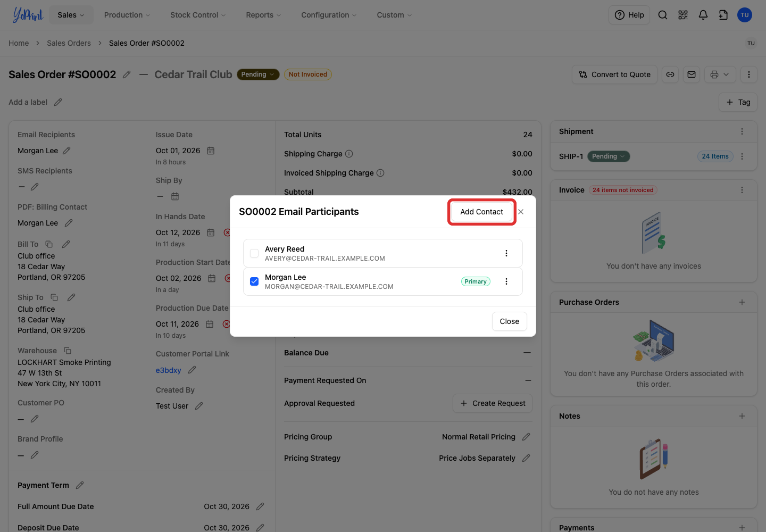This screenshot has height=532, width=766.
Task: Open the Sales menu
Action: [x=71, y=15]
